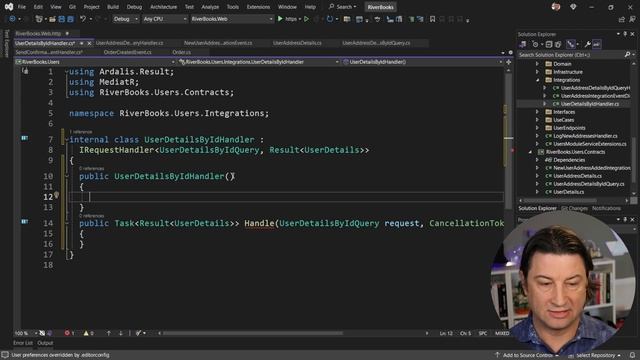
Task: Click the bookmark toolbar icon
Action: click(x=432, y=19)
